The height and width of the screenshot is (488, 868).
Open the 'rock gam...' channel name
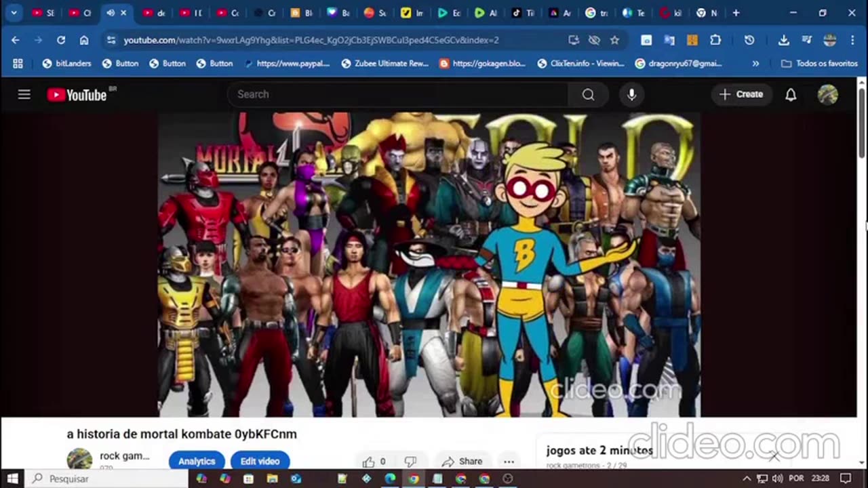[x=124, y=456]
